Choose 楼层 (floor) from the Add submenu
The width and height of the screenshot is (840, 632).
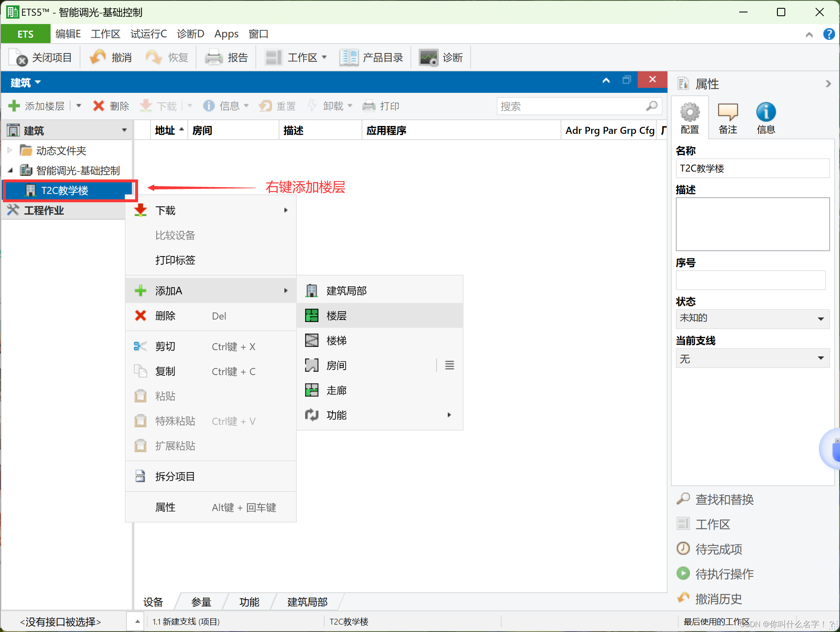336,316
